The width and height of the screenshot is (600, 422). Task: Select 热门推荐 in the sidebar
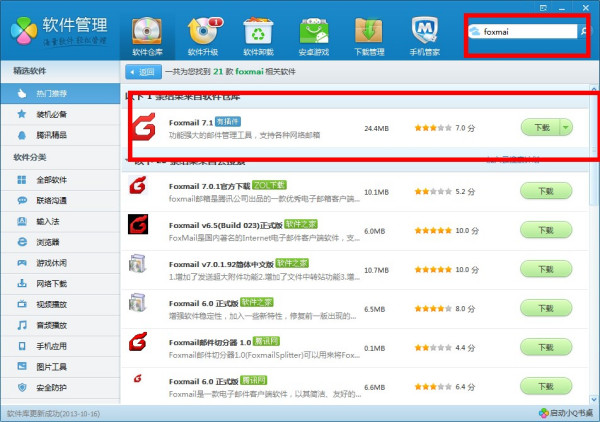(x=60, y=93)
